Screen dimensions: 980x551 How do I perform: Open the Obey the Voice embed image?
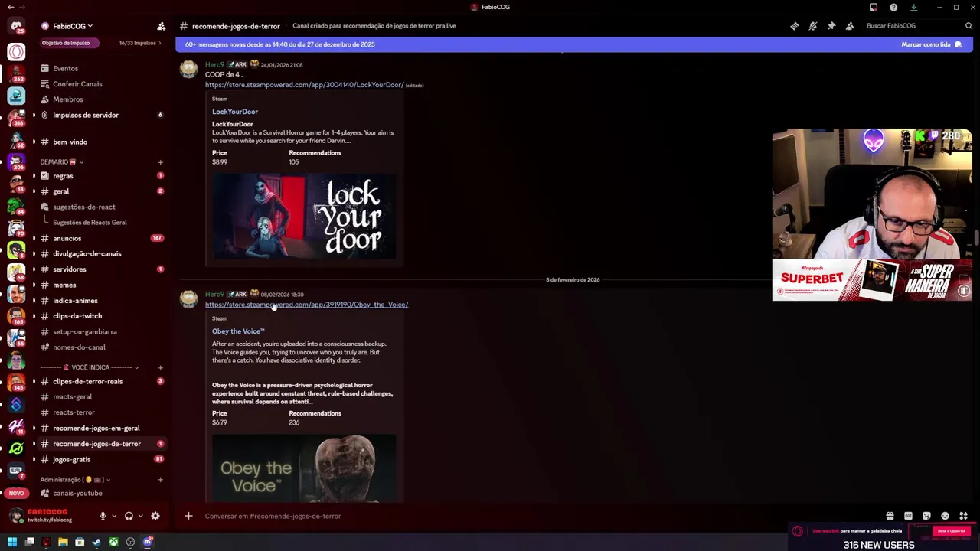coord(304,468)
